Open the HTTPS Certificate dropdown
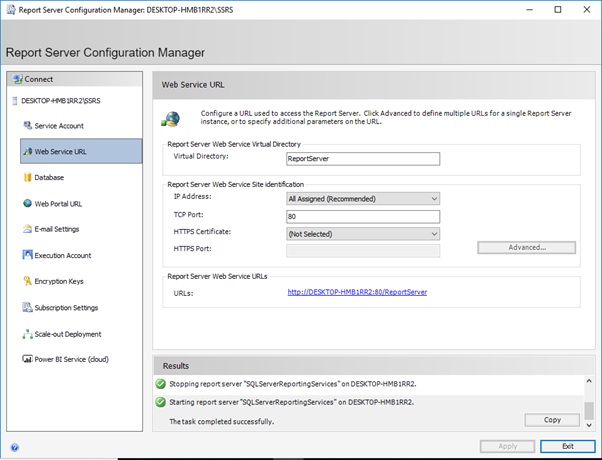This screenshot has height=460, width=602. tap(363, 234)
